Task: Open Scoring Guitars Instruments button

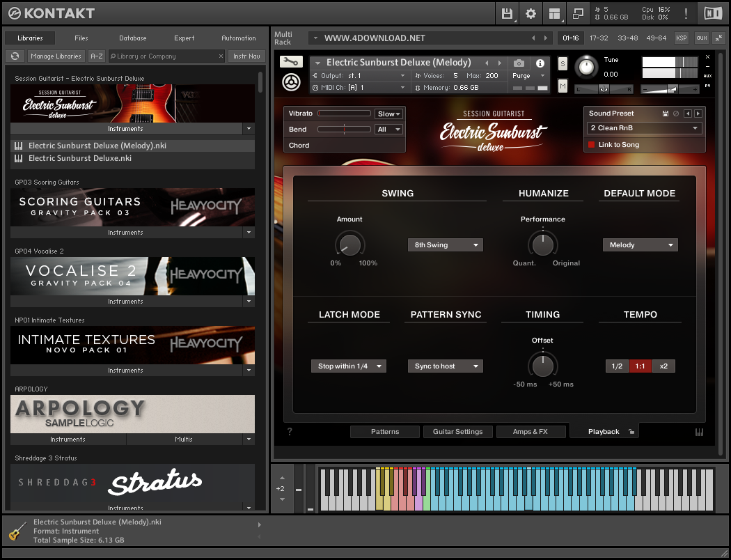Action: (125, 232)
